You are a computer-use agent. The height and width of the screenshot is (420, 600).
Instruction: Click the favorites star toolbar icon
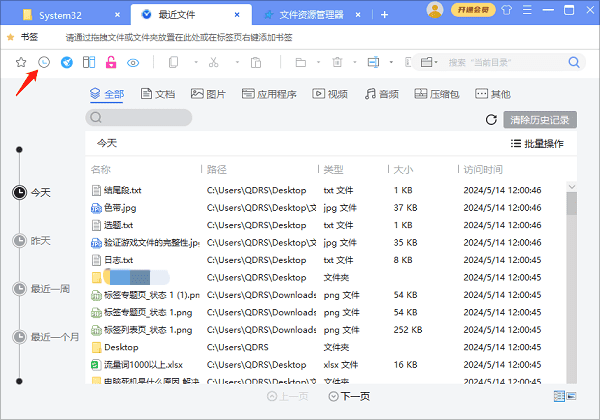(x=21, y=62)
